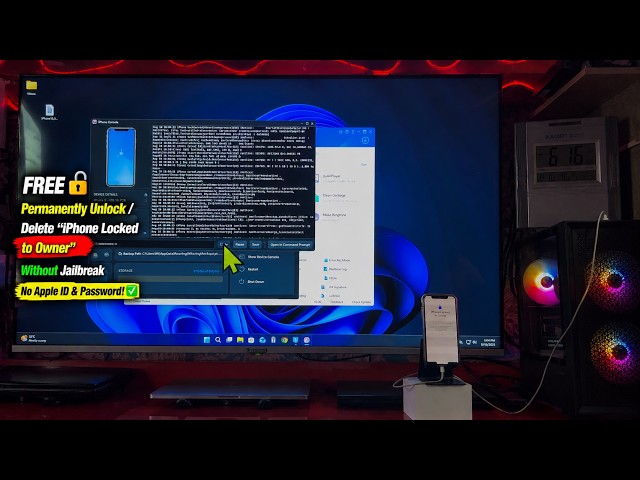Choose the Restart option with circular arrow
Screen dimensions: 640x480
[x=249, y=269]
